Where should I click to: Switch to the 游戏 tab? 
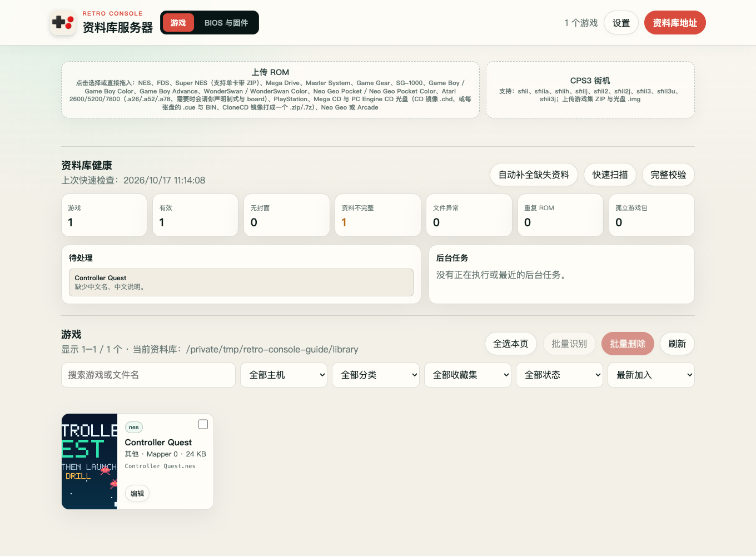(178, 23)
